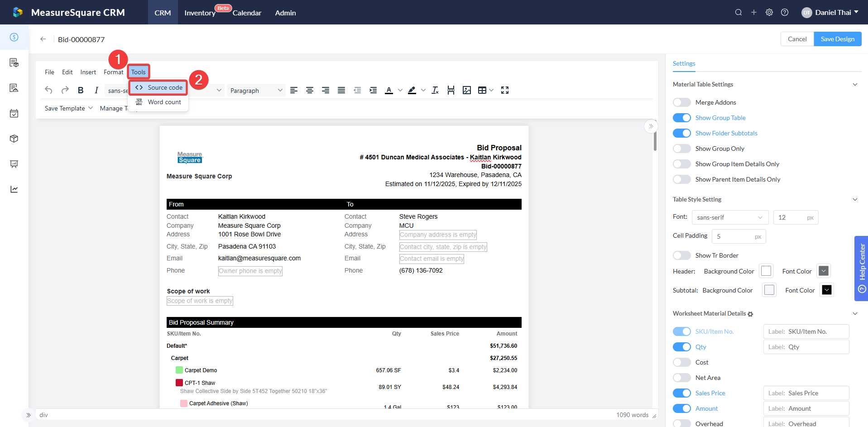
Task: Select Source code from Tools menu
Action: click(158, 87)
